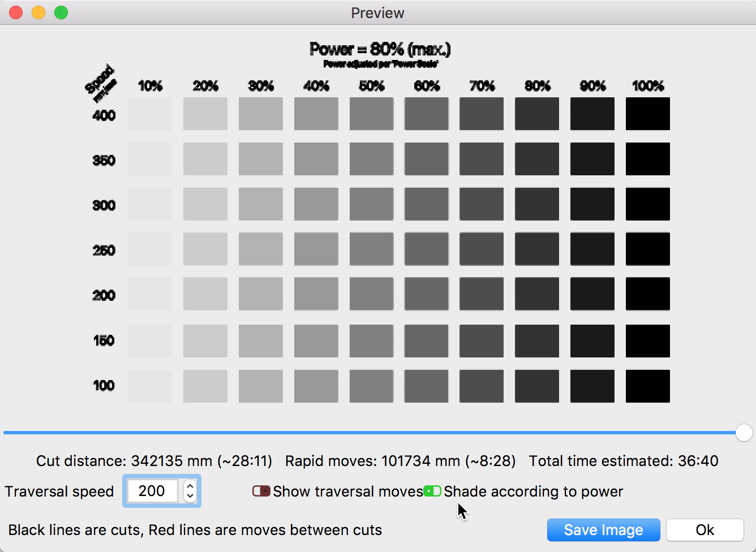Image resolution: width=756 pixels, height=552 pixels.
Task: Click the green zoom window button
Action: pos(61,12)
